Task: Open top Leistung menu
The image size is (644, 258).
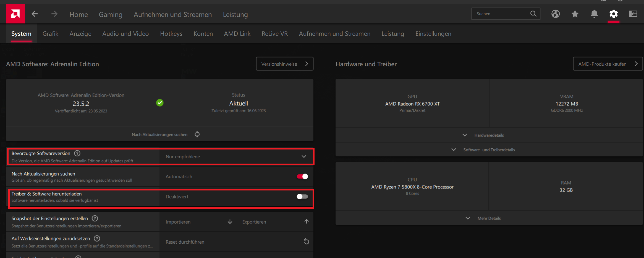Action: click(x=235, y=14)
